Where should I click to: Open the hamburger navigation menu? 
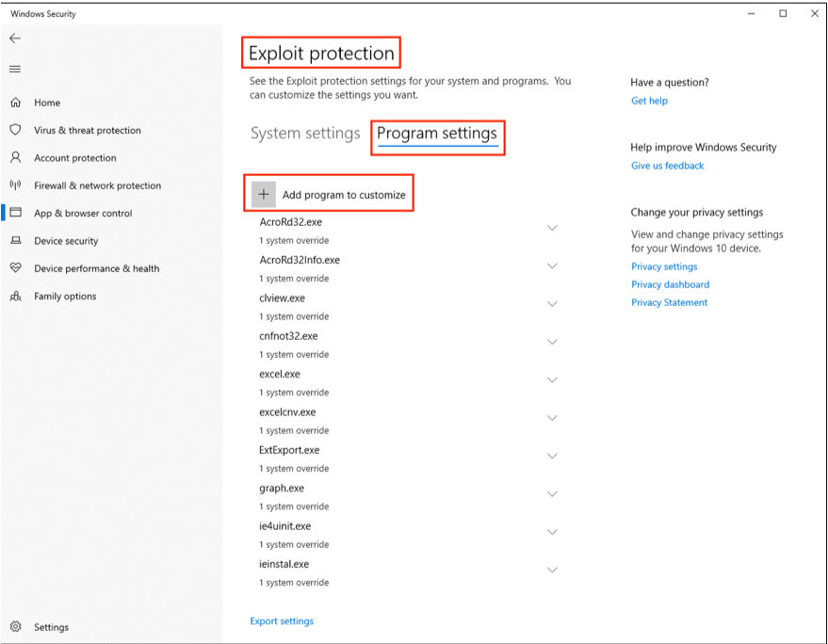15,69
